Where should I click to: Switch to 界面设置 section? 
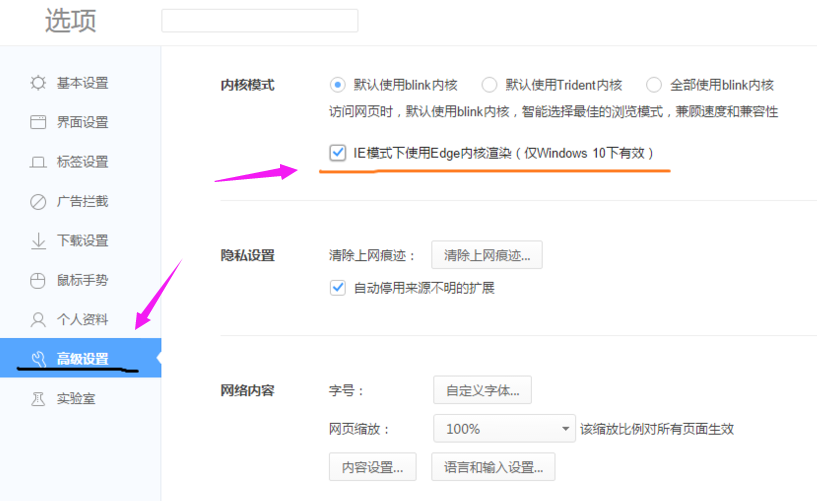pyautogui.click(x=82, y=122)
